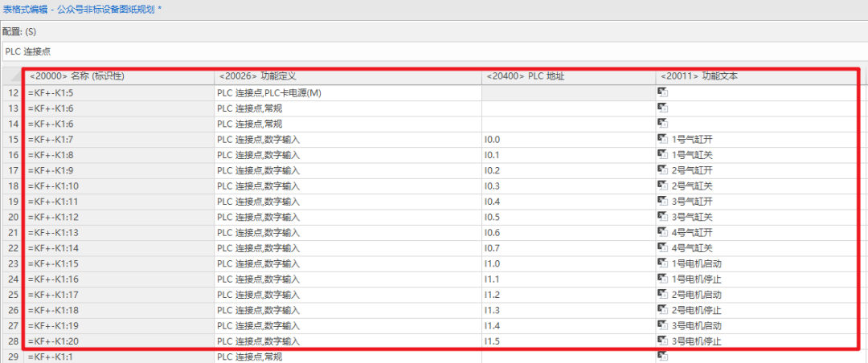Select the <20000> 名称 (标识性) column header
Viewport: 868px width, 363px height.
pos(119,76)
